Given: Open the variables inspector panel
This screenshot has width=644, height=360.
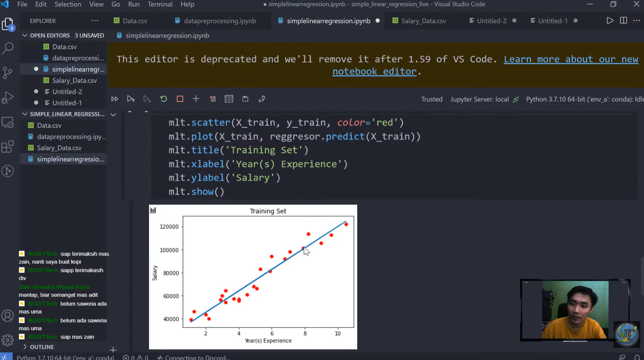Looking at the screenshot, I should (229, 99).
